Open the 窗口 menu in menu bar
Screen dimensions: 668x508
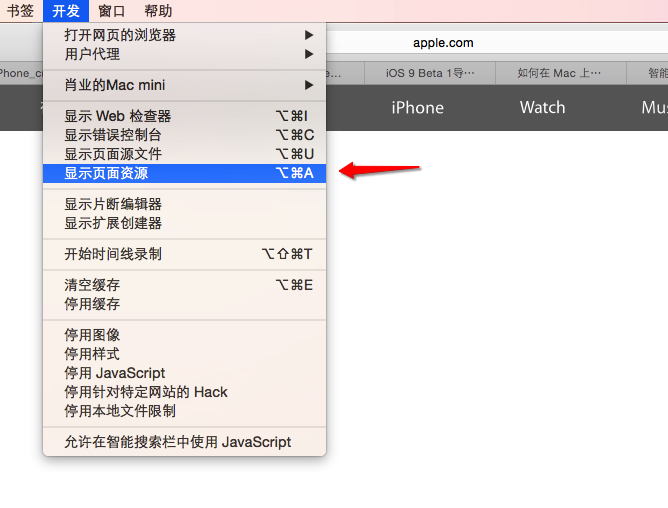[x=112, y=11]
